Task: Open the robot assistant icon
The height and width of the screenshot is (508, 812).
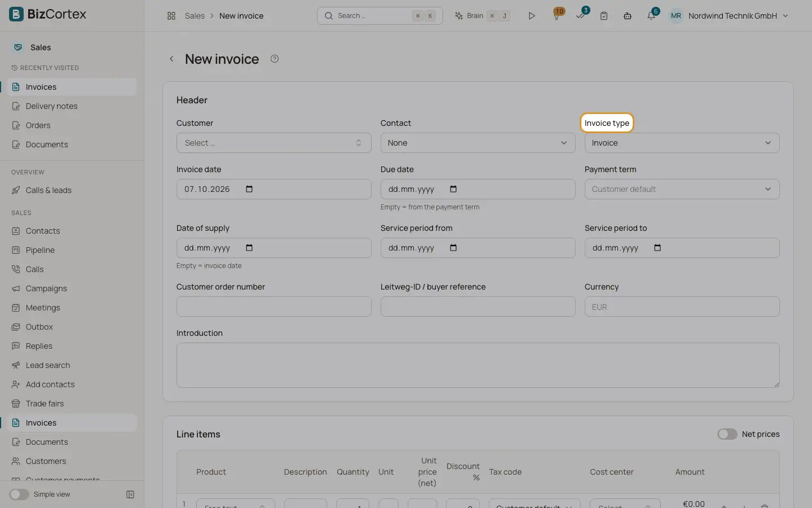Action: pyautogui.click(x=628, y=16)
